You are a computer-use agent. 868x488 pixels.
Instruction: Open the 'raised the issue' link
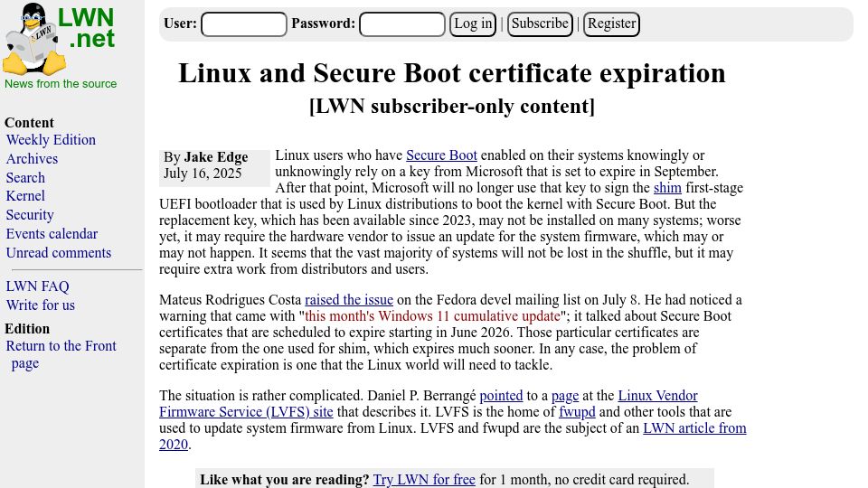(x=349, y=300)
